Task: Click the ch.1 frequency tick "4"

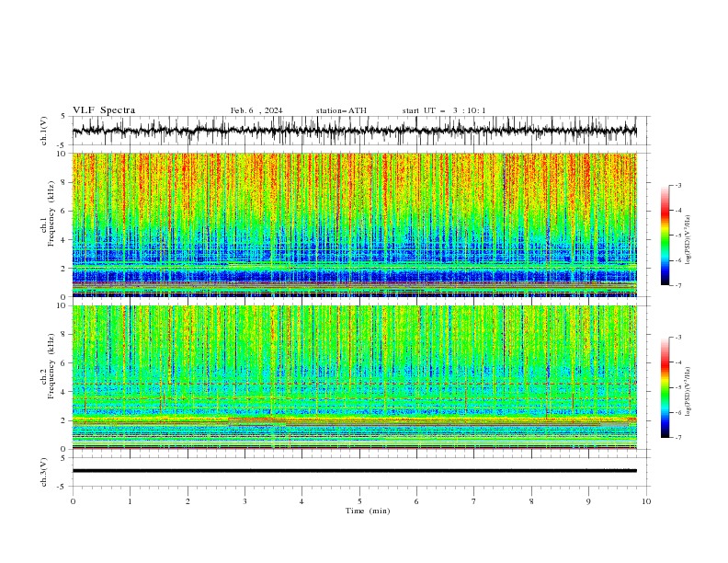Action: [x=64, y=240]
